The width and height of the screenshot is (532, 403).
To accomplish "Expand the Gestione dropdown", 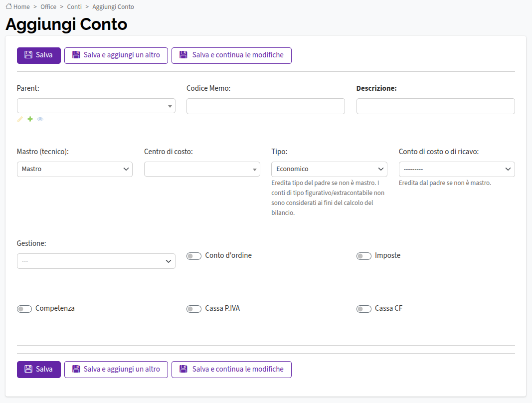I will click(96, 261).
